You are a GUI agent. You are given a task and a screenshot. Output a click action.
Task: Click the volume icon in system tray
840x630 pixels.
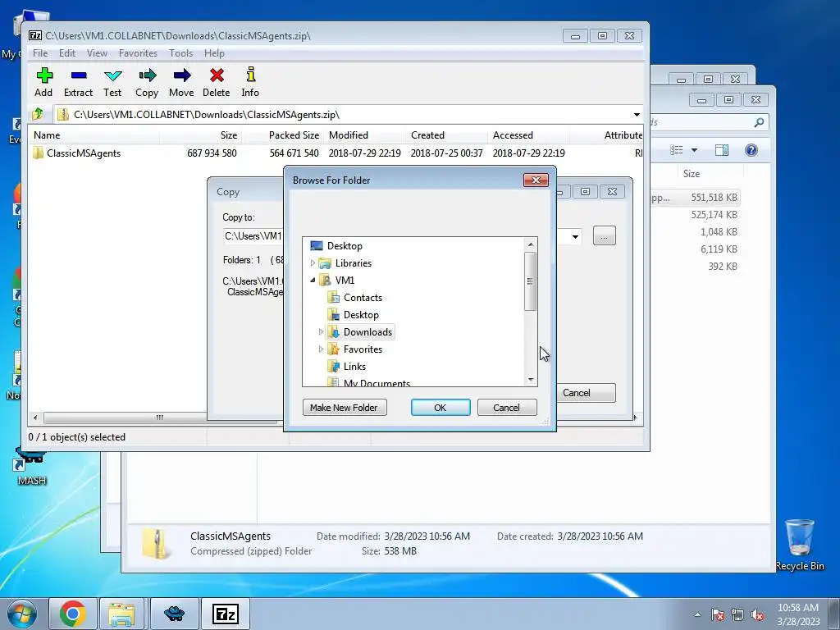(757, 614)
